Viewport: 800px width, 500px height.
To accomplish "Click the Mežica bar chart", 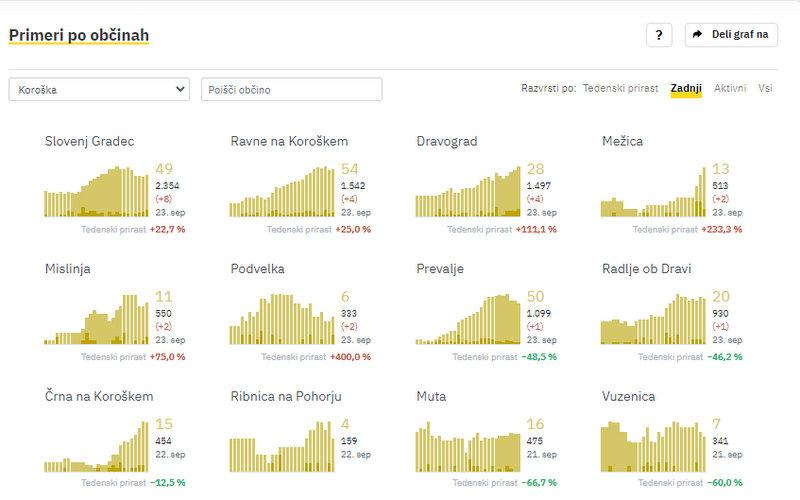I will click(653, 190).
